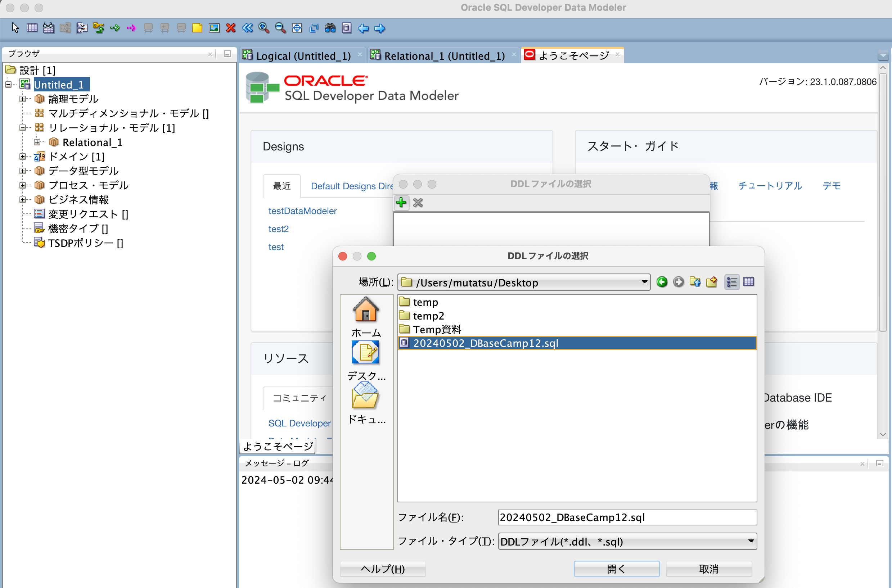The image size is (892, 588).
Task: Switch to grid view in the file dialog
Action: click(x=748, y=282)
